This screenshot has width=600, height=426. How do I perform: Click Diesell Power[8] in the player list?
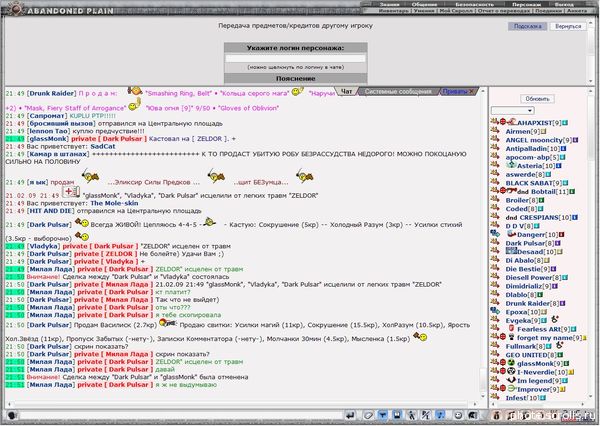[x=533, y=277]
